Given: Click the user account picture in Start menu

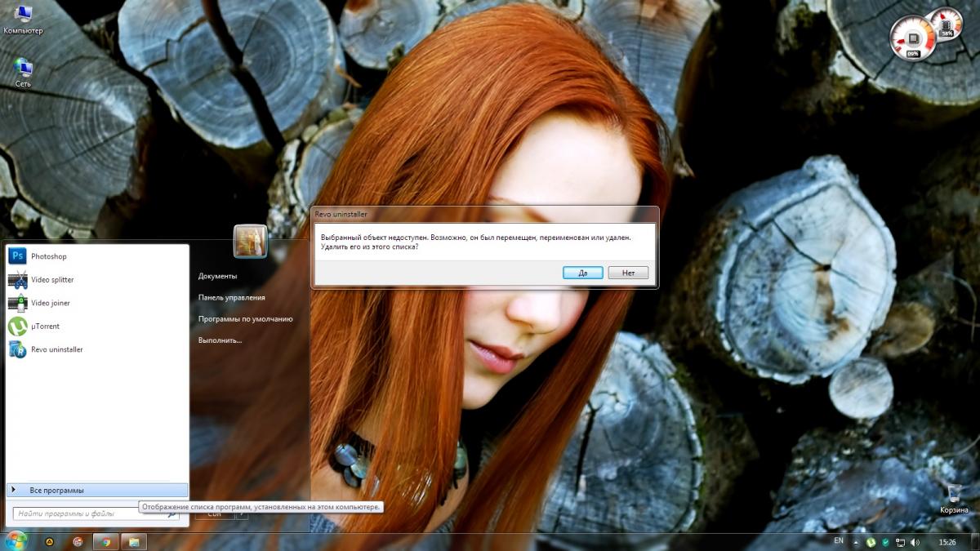Looking at the screenshot, I should pyautogui.click(x=250, y=241).
